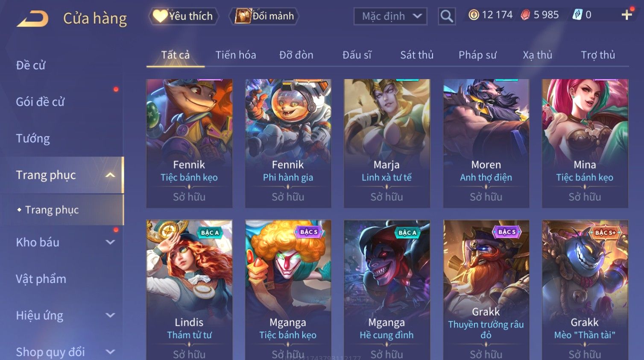This screenshot has height=360, width=644.
Task: Open the search magnifier icon
Action: click(x=447, y=16)
